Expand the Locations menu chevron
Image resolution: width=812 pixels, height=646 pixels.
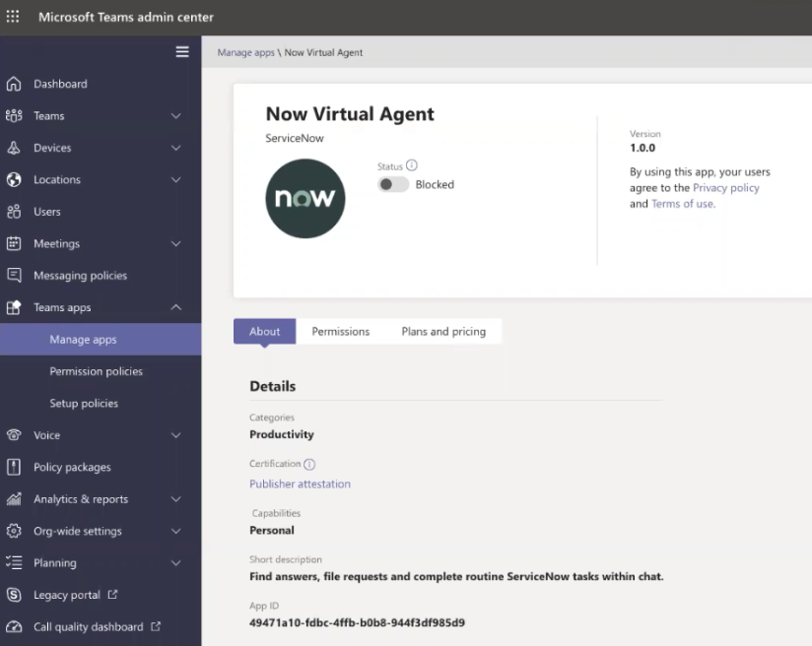[176, 179]
